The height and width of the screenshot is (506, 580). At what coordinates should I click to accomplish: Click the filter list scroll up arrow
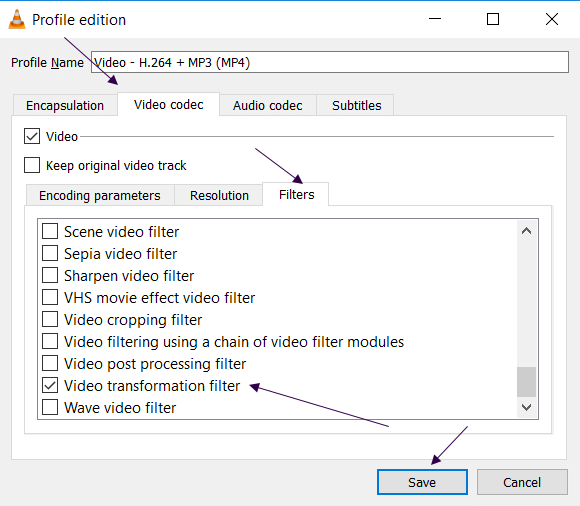(x=526, y=231)
